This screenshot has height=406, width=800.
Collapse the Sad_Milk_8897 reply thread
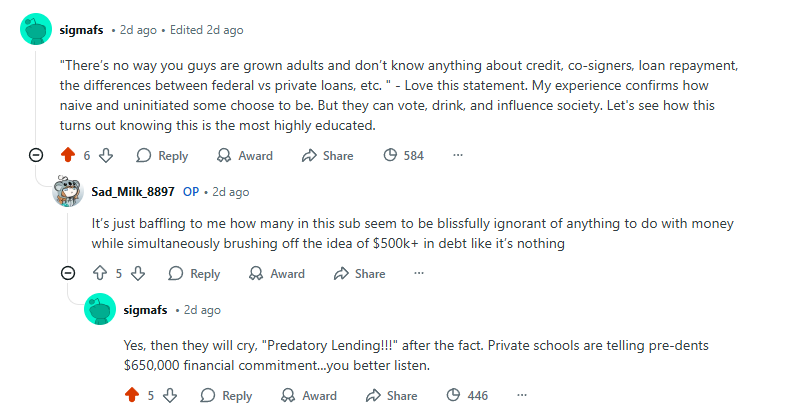point(68,273)
